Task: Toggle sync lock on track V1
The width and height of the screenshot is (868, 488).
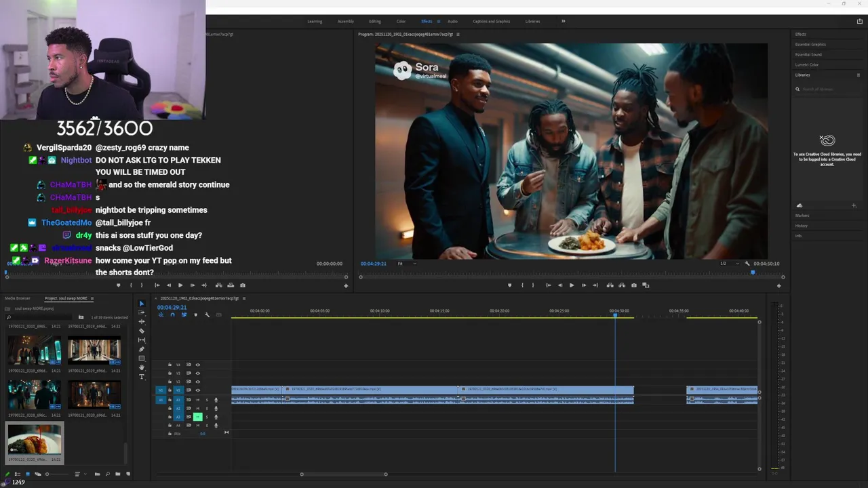Action: (x=189, y=390)
